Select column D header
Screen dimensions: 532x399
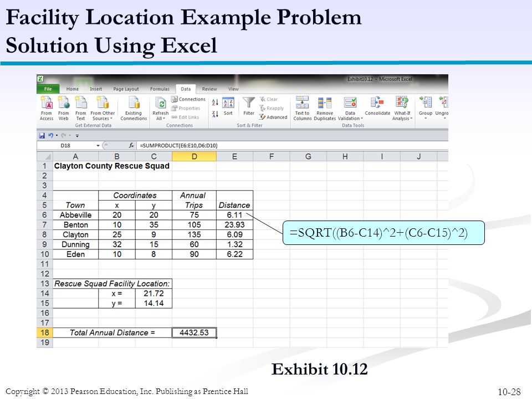tap(194, 156)
